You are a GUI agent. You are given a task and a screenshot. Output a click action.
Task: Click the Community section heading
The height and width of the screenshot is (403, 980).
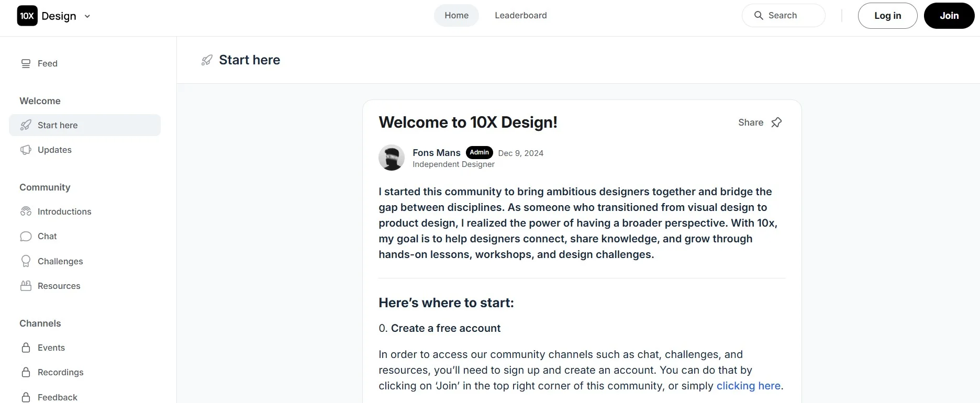coord(45,187)
